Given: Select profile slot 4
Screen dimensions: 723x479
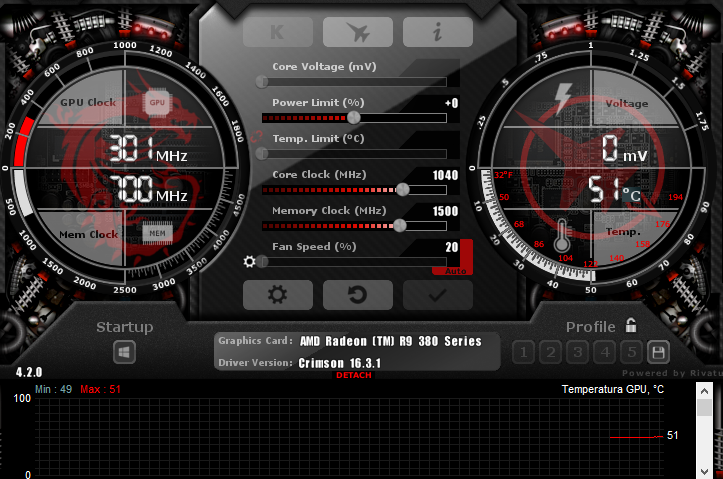Looking at the screenshot, I should point(604,353).
